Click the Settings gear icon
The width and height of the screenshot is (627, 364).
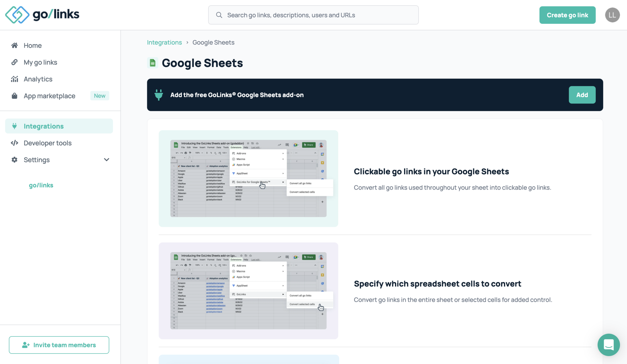(x=14, y=159)
